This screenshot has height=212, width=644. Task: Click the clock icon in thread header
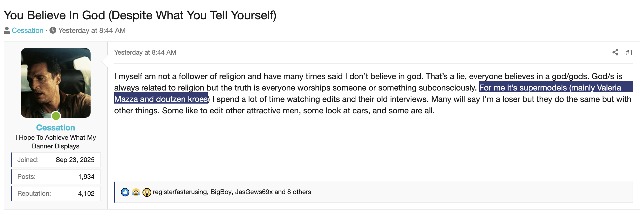(x=53, y=30)
